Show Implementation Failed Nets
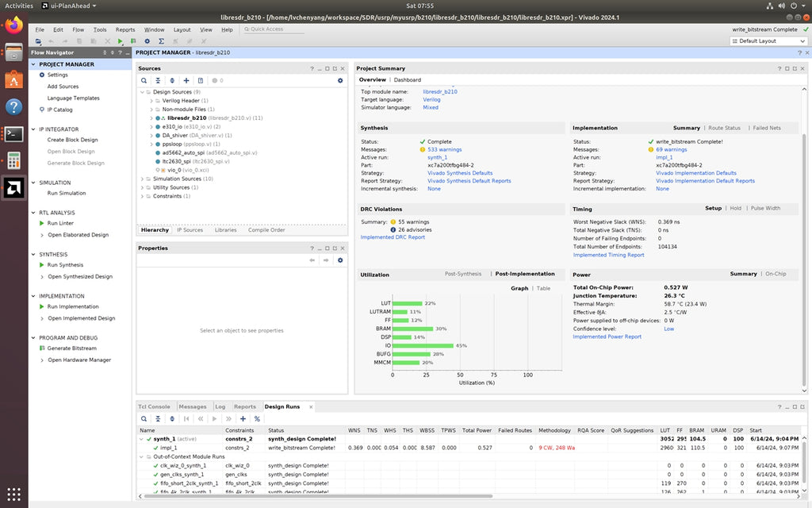 (767, 128)
